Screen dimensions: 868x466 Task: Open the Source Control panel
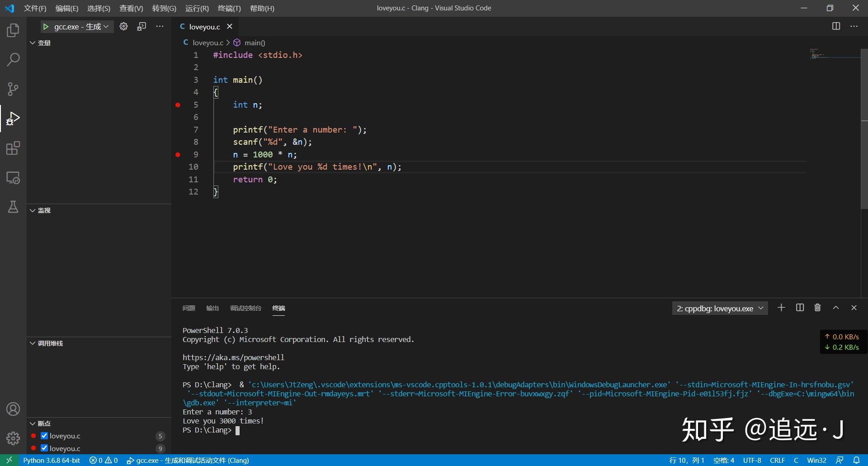13,89
